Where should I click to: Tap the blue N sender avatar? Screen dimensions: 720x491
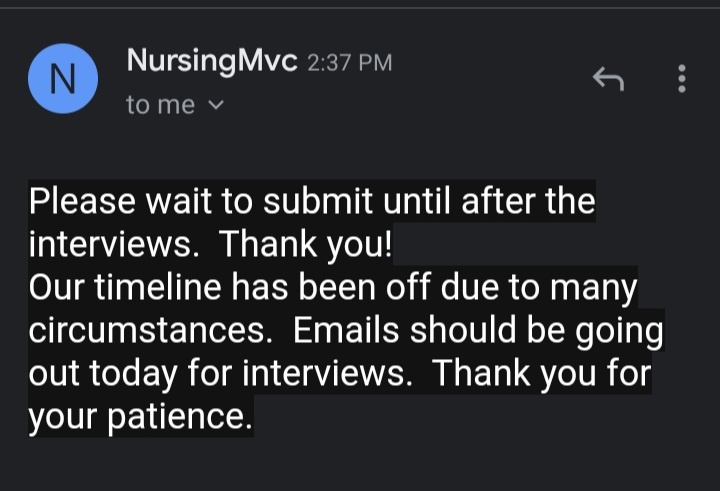(x=63, y=79)
